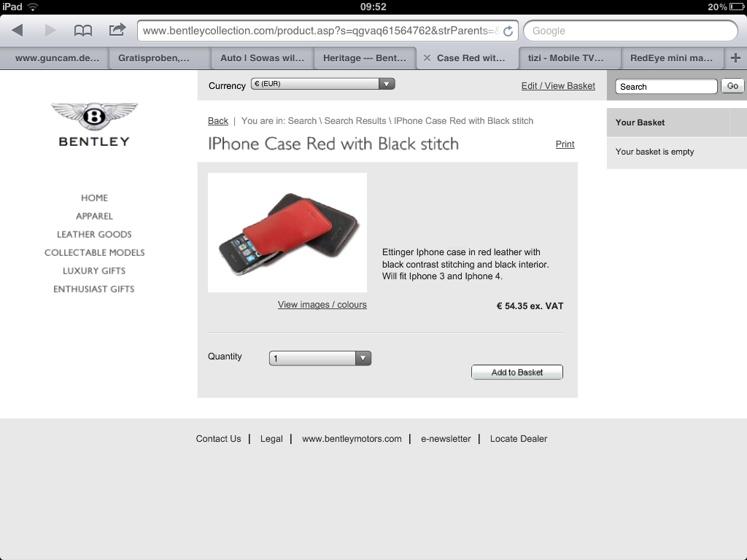The width and height of the screenshot is (747, 560).
Task: Open a new tab with plus icon
Action: (x=735, y=58)
